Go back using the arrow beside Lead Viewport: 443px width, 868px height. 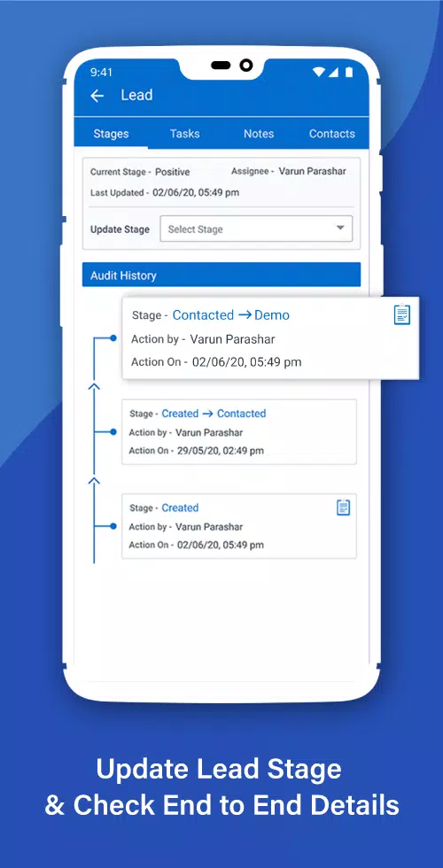(x=97, y=96)
